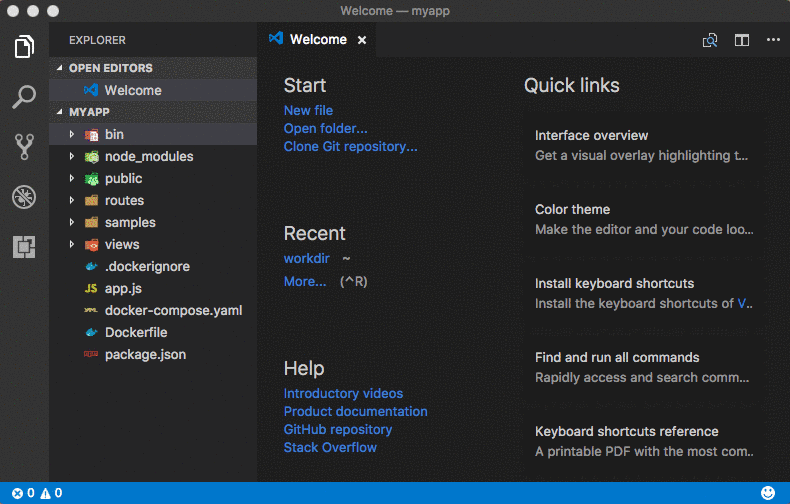Open the Explorer view in activity bar
This screenshot has width=790, height=504.
pyautogui.click(x=24, y=47)
